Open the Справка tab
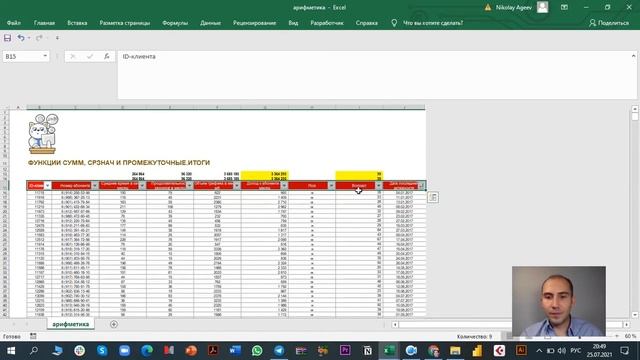 pyautogui.click(x=367, y=23)
